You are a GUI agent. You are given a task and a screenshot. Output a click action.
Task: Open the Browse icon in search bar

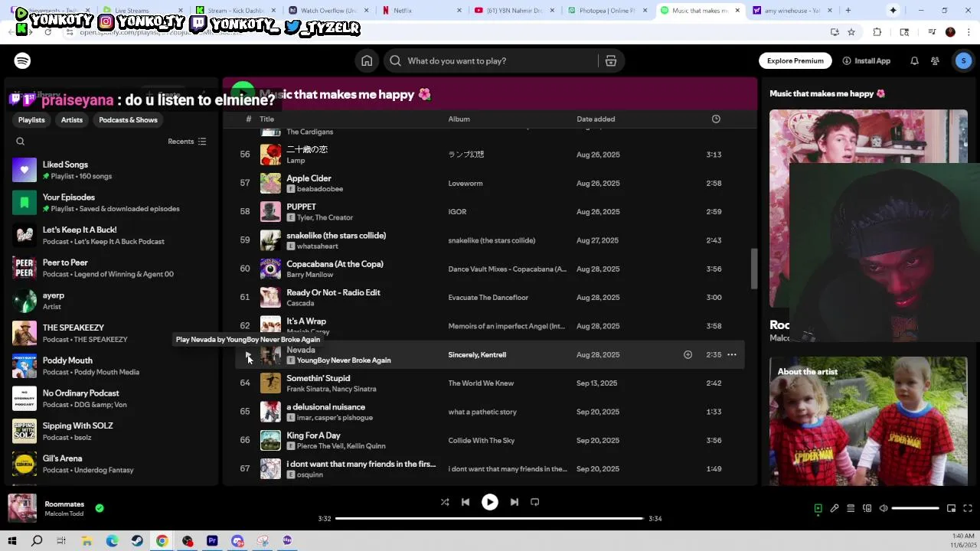(x=610, y=60)
